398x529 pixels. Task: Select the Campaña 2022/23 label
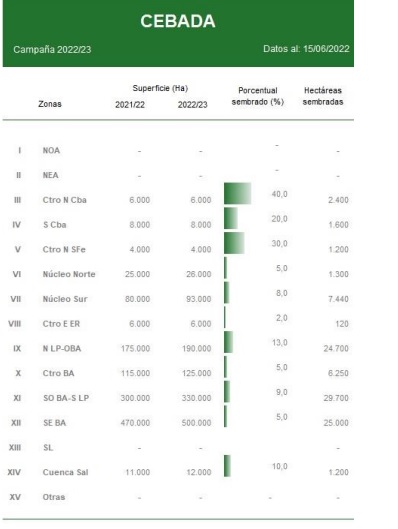pyautogui.click(x=52, y=50)
